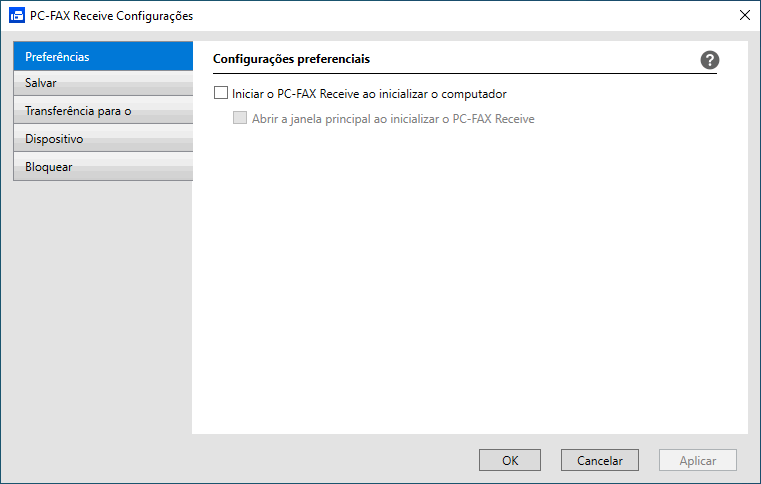Switch to the Salvar tab
The width and height of the screenshot is (761, 484).
pos(103,83)
